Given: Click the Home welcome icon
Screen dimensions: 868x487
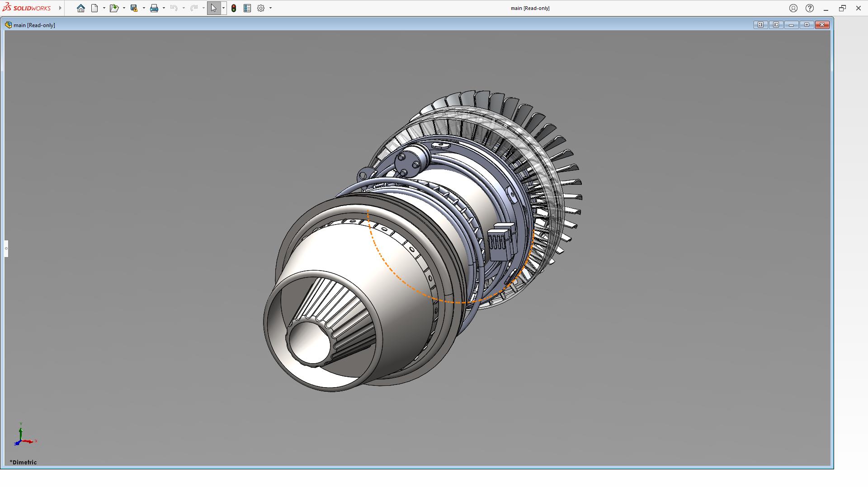Looking at the screenshot, I should [81, 8].
